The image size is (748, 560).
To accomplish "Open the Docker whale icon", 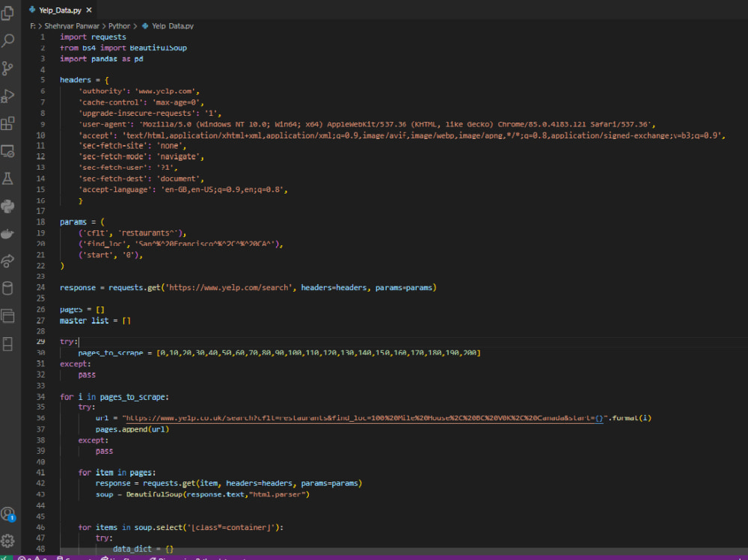I will pos(7,234).
